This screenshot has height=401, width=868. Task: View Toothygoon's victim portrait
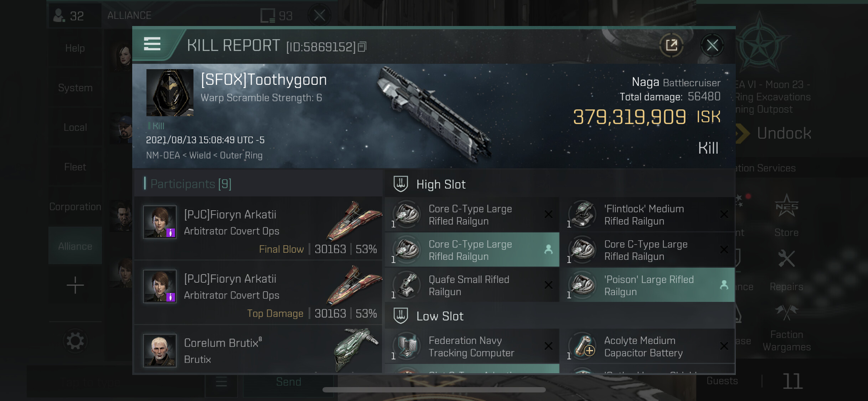pyautogui.click(x=170, y=93)
